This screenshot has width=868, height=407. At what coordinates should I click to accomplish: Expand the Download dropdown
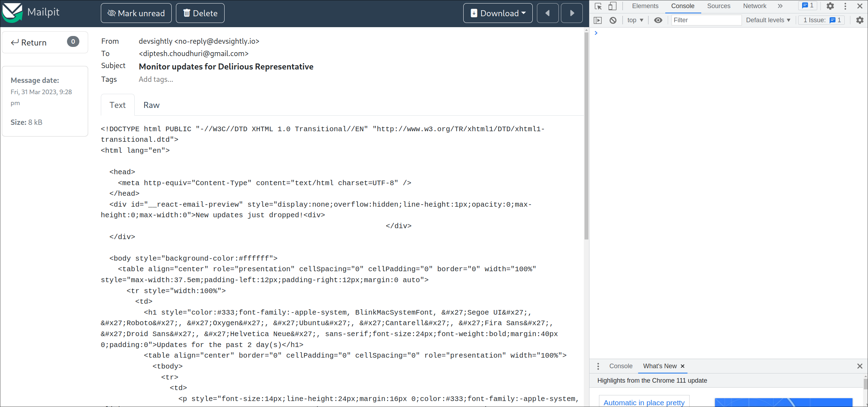coord(498,13)
